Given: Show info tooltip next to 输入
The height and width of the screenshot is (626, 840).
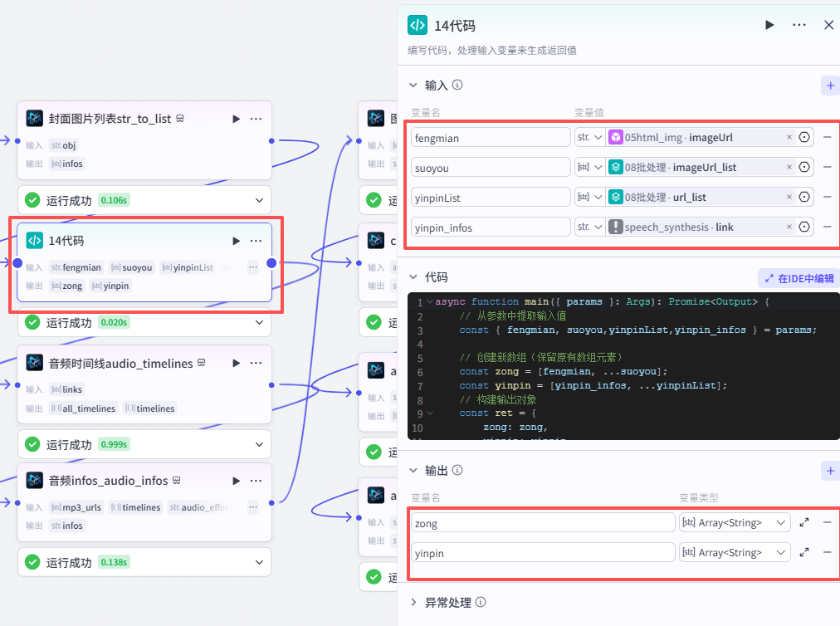Looking at the screenshot, I should [x=457, y=86].
